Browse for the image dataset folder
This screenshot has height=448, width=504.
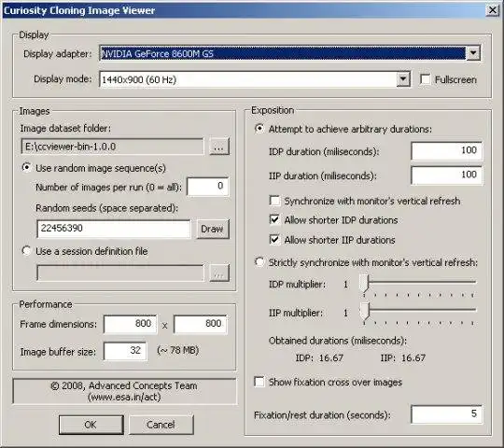[219, 147]
